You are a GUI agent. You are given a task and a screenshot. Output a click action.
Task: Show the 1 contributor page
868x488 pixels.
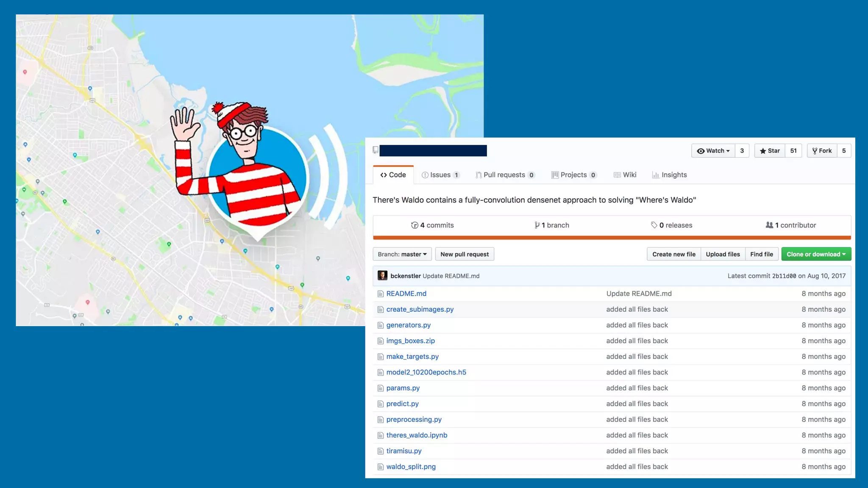[791, 225]
